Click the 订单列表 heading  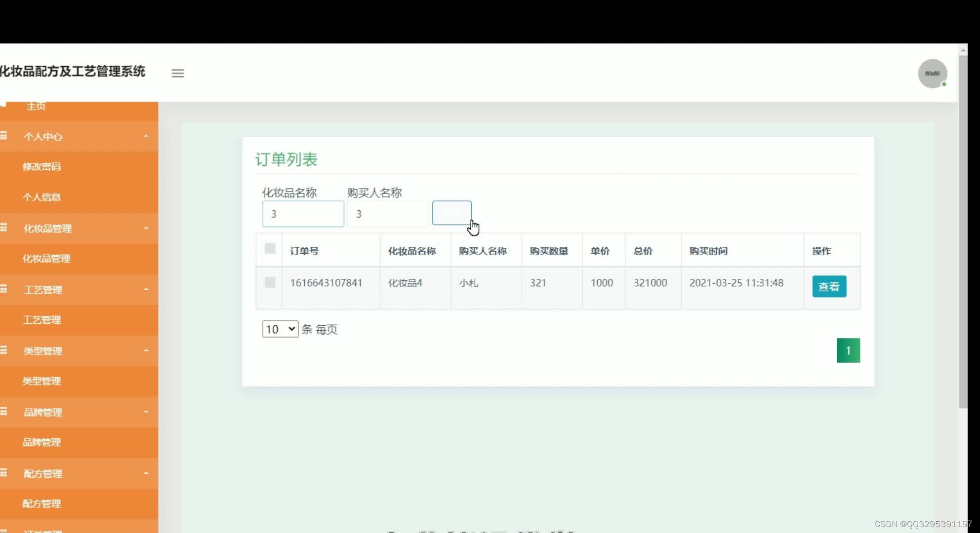[286, 159]
